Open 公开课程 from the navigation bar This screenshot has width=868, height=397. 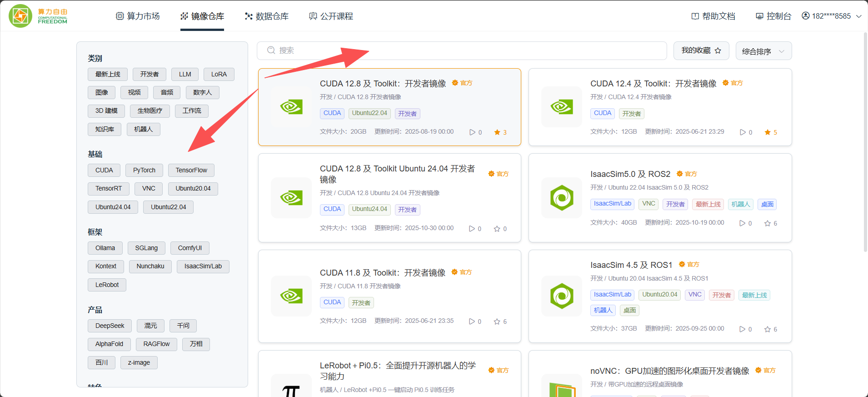point(331,16)
